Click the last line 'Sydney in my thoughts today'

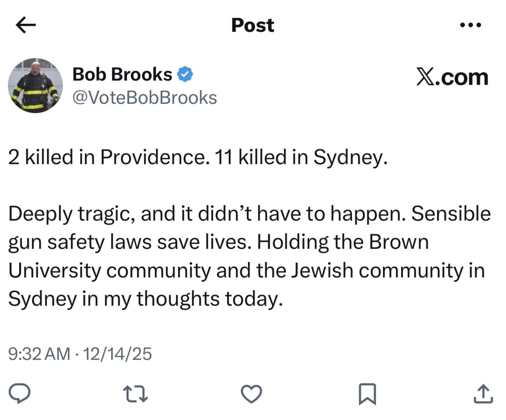pos(145,299)
